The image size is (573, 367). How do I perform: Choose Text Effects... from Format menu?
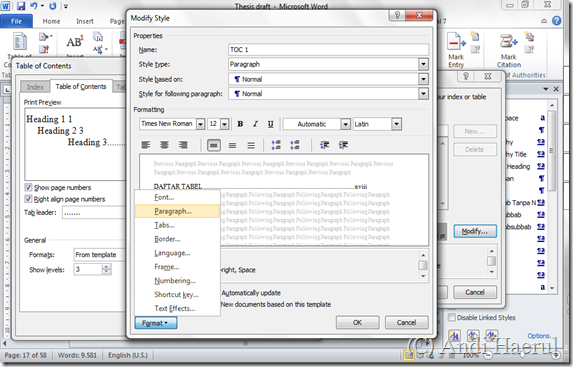click(x=177, y=309)
